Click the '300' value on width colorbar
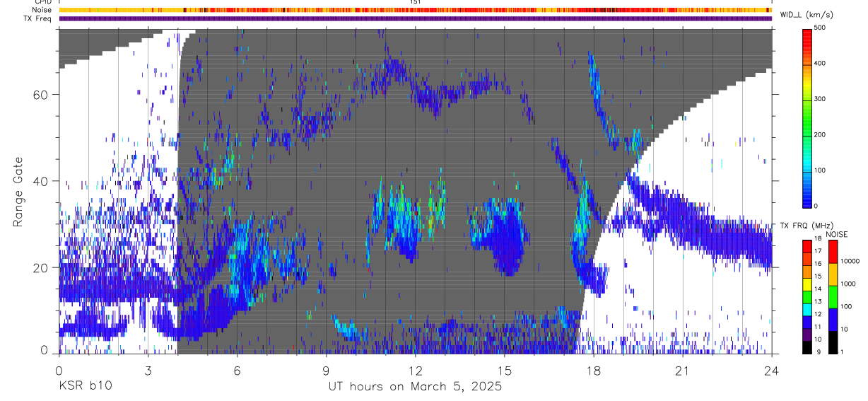868x401 pixels. tap(820, 99)
